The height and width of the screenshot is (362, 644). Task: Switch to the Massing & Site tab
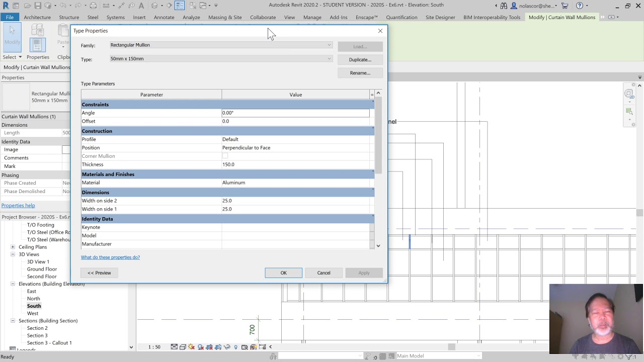point(225,17)
